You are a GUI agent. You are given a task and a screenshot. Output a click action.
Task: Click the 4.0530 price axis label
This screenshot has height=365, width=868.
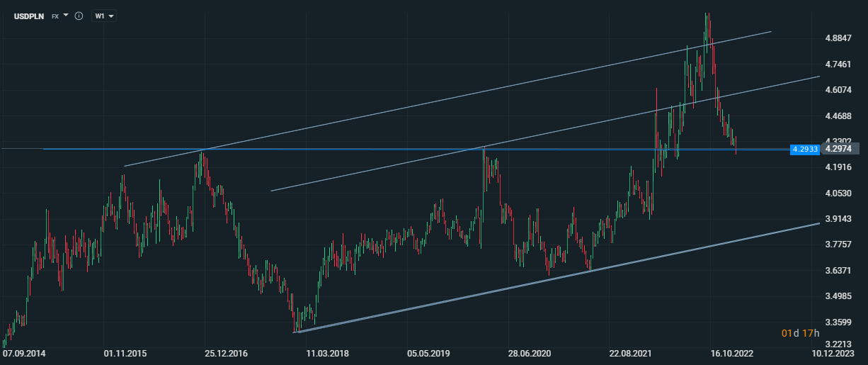tap(838, 193)
